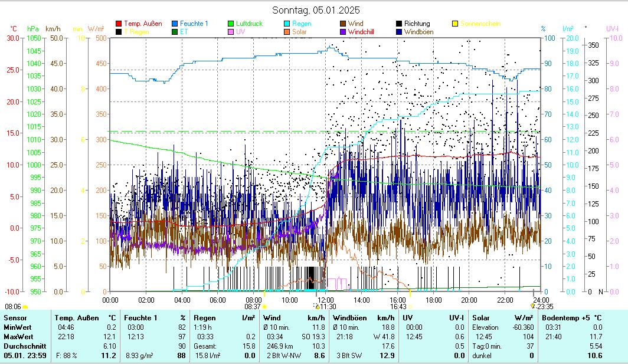Click the yellow Sonnenschein legend swatch
Viewport: 628px width, 364px height.
[x=455, y=24]
